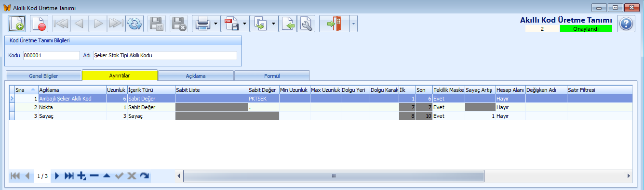Screen dimensions: 644x190
Task: Switch to the Genel Bilgiler tab
Action: click(x=44, y=76)
